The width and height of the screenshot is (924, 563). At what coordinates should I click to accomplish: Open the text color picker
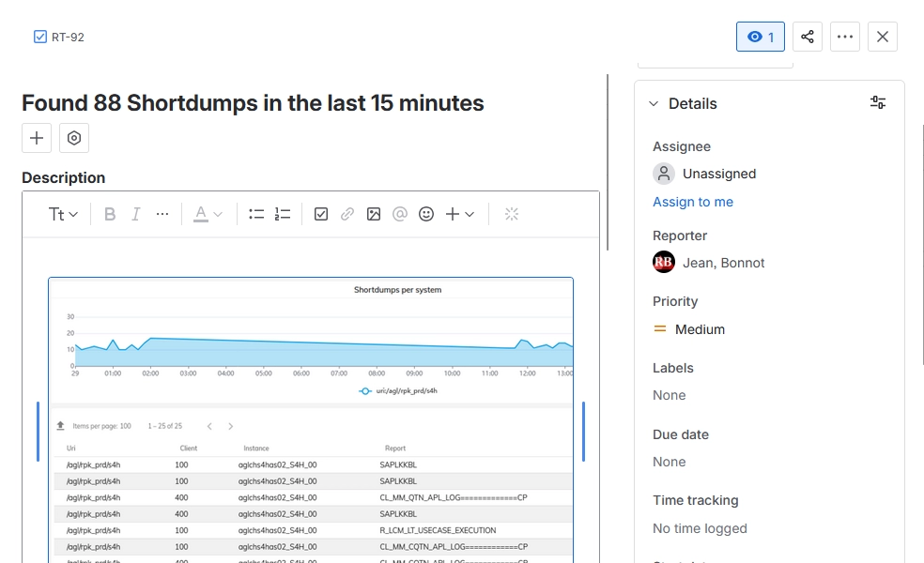[x=205, y=214]
